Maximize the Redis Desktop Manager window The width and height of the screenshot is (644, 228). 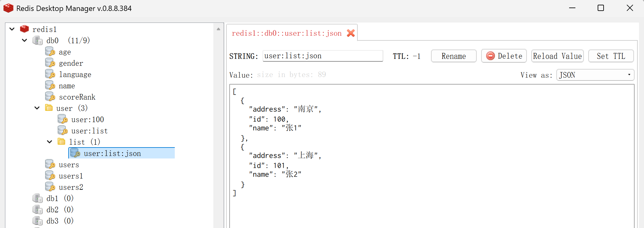click(601, 8)
